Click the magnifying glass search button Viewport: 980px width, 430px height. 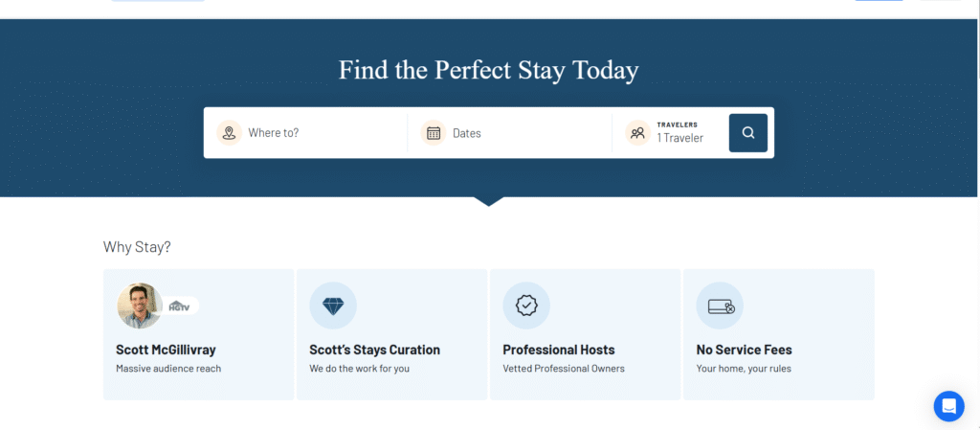(x=748, y=132)
